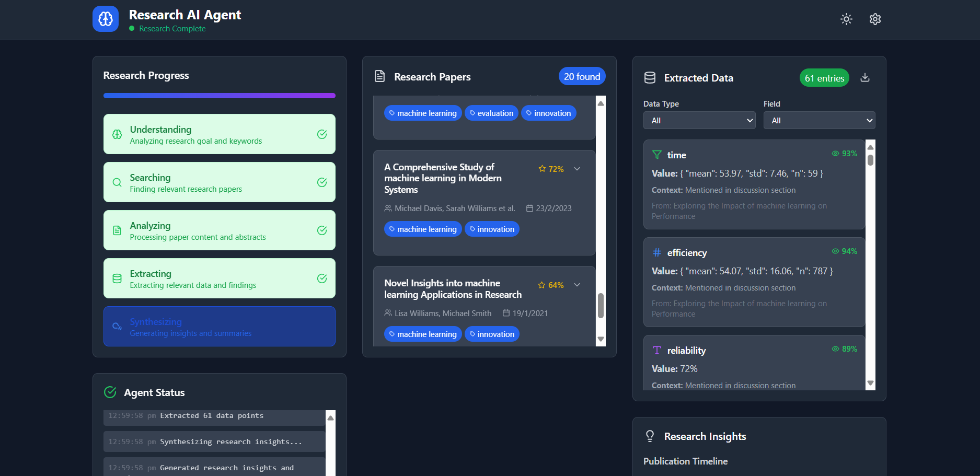Click the Research Progress gradient bar

(x=219, y=96)
